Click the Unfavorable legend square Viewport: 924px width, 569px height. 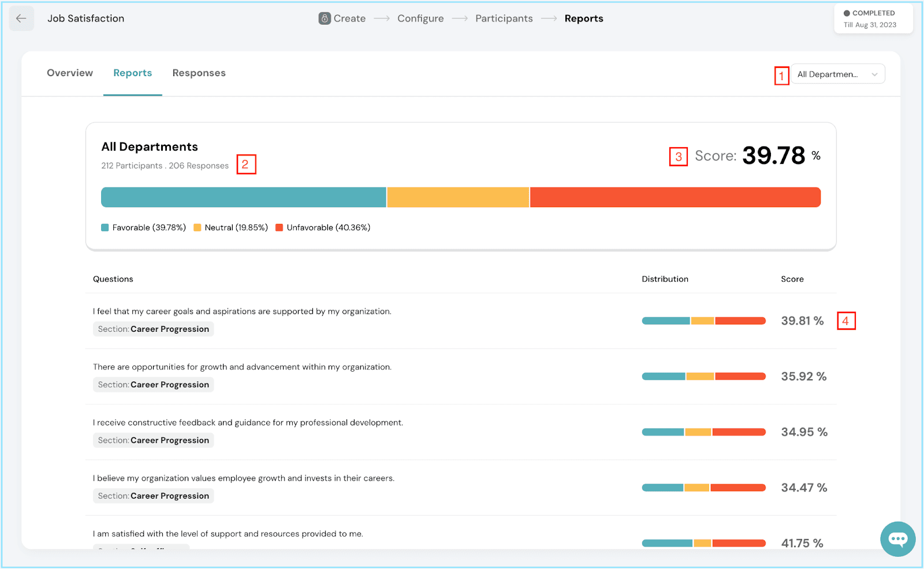280,227
